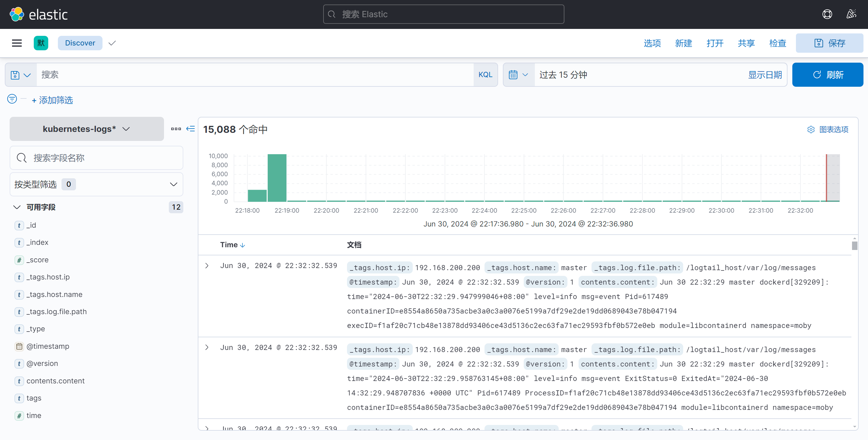Click the @timestamp date type icon
The image size is (868, 440).
19,346
